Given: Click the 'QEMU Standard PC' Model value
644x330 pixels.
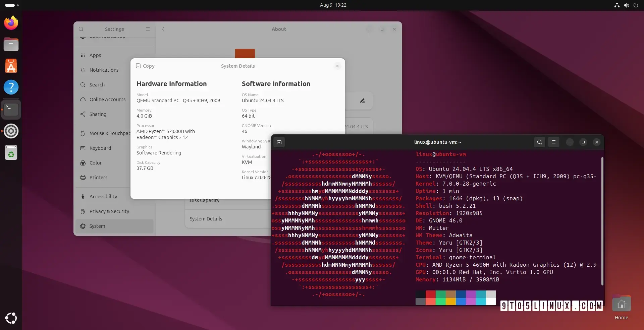Looking at the screenshot, I should pyautogui.click(x=179, y=101).
